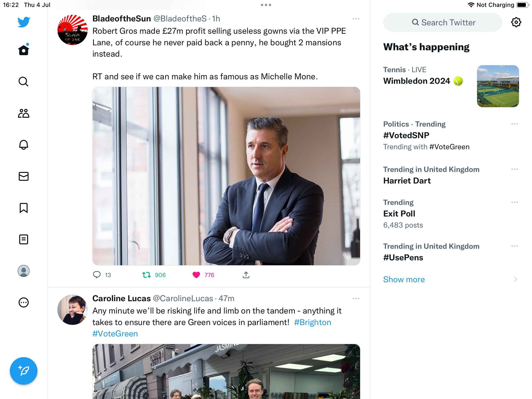Open the Home feed icon
This screenshot has height=399, width=532.
[24, 50]
